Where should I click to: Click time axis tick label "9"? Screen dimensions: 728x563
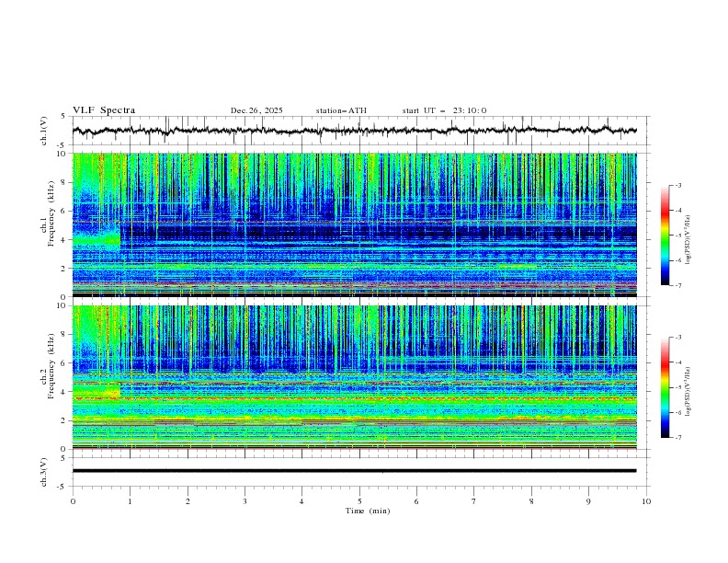tap(588, 501)
